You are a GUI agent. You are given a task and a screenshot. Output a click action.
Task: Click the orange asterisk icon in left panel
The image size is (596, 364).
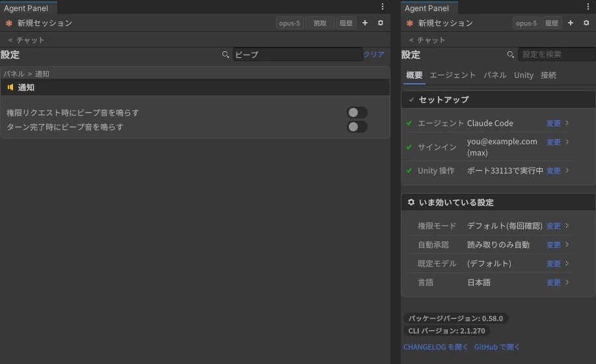click(x=8, y=23)
